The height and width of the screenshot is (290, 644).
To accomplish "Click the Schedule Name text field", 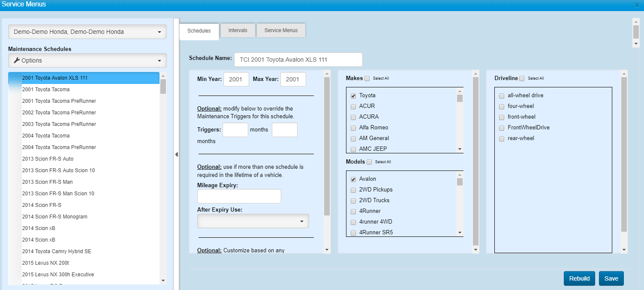I will (x=298, y=60).
